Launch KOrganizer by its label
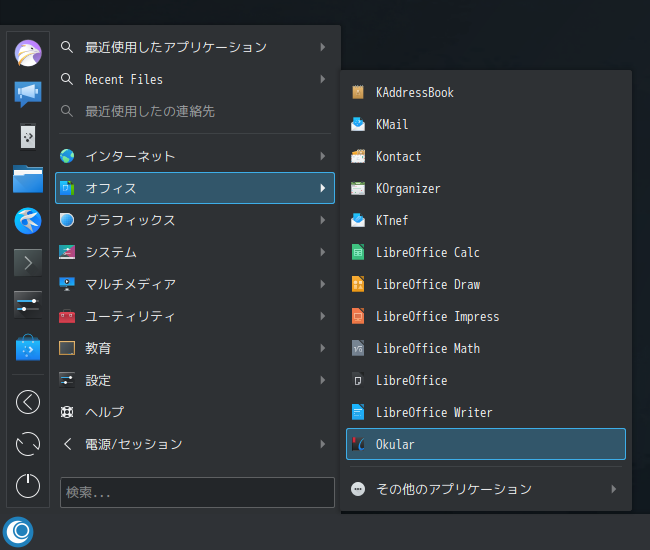 408,189
